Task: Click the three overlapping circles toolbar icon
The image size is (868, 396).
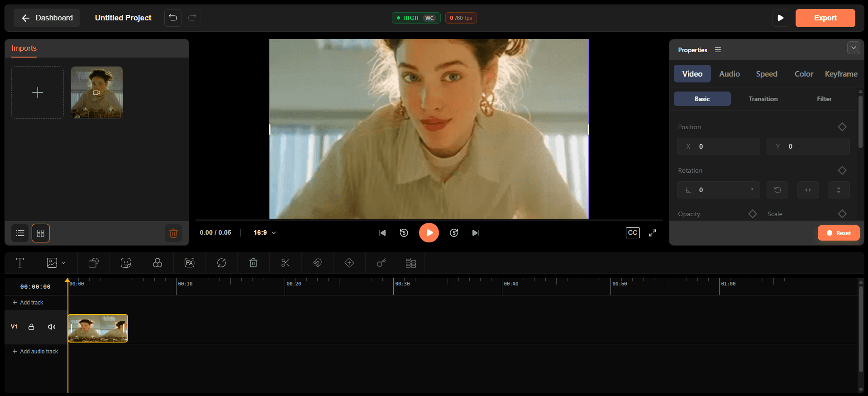Action: [x=157, y=263]
